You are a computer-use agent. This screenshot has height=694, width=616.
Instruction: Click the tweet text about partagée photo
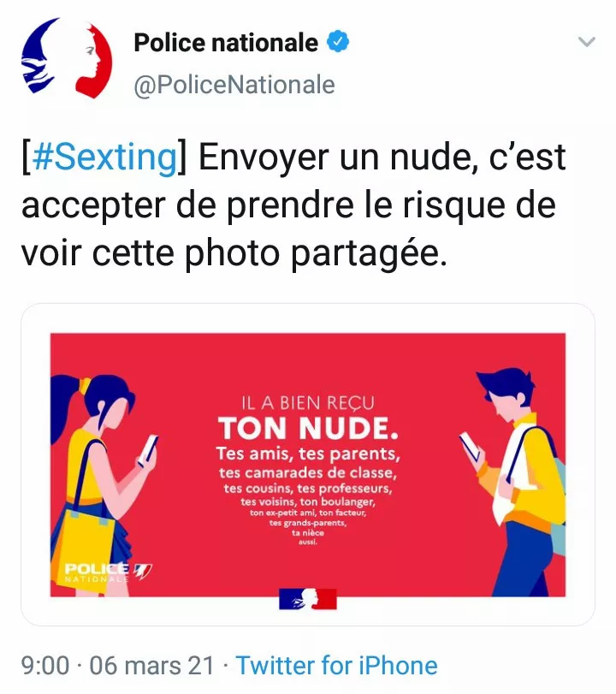(x=293, y=205)
